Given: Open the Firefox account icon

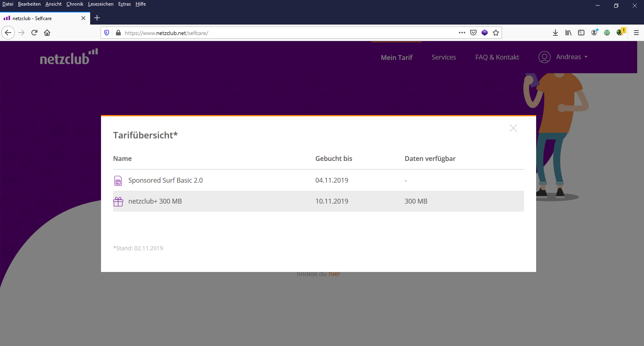Looking at the screenshot, I should 594,33.
